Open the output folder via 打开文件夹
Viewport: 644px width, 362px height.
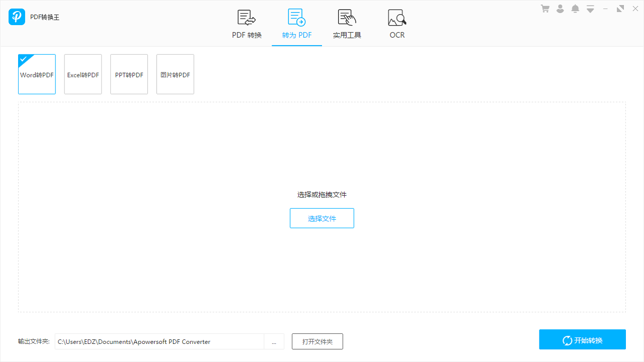317,341
